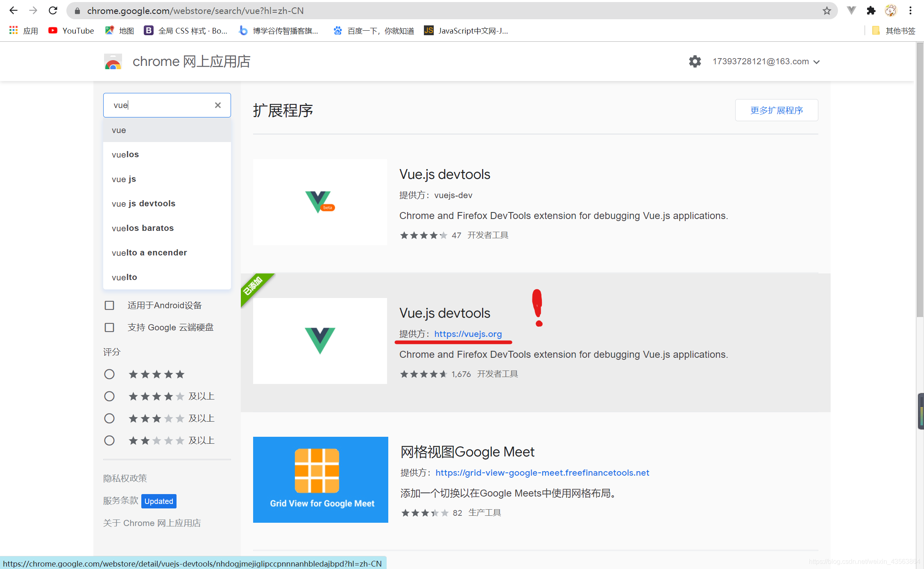This screenshot has width=924, height=569.
Task: Click the browser reload page icon
Action: tap(53, 11)
